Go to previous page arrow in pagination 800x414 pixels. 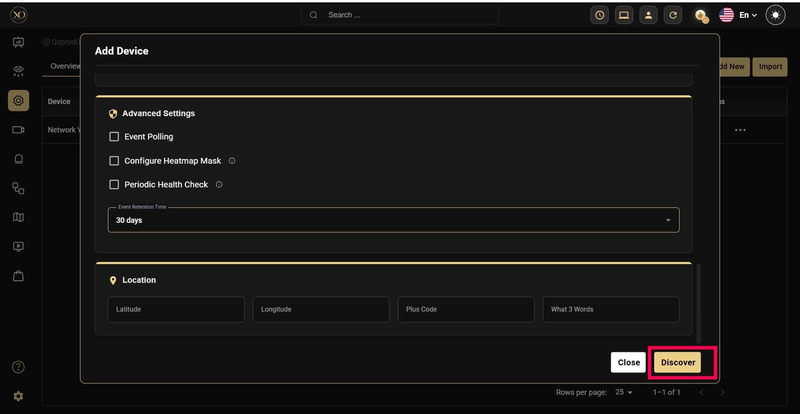pos(702,392)
